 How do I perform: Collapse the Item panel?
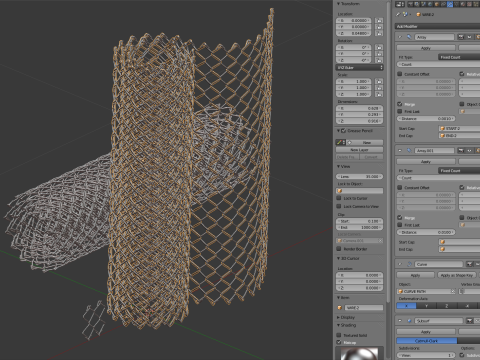point(339,298)
